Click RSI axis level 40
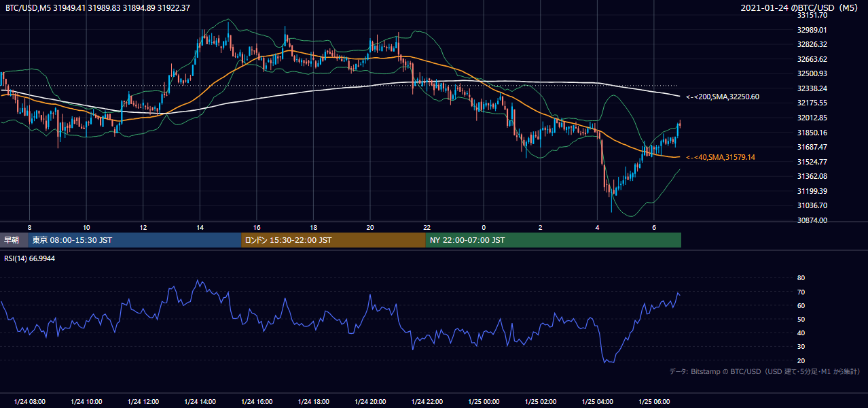868x408 pixels. pos(801,333)
